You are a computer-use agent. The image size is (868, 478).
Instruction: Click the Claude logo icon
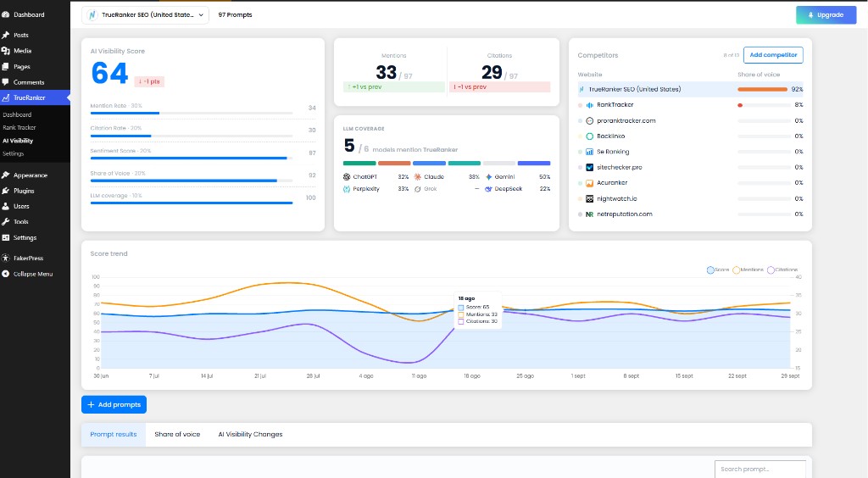tap(417, 177)
